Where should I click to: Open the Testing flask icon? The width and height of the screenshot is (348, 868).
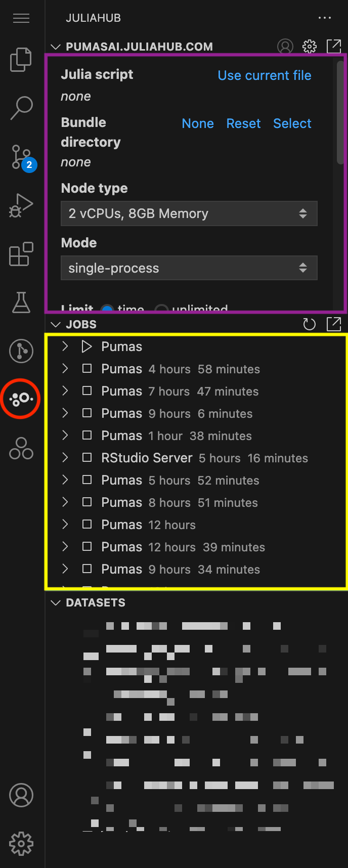(x=21, y=302)
